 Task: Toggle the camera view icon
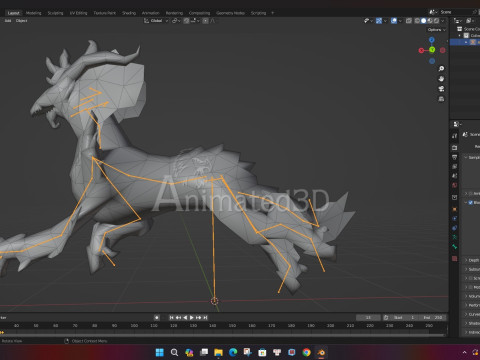pos(441,89)
